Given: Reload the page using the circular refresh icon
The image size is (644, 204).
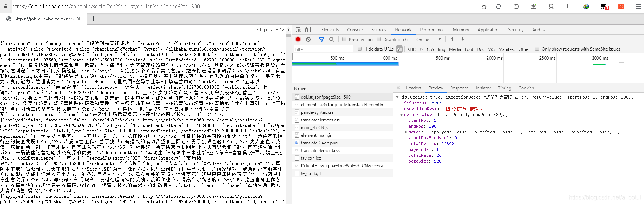Looking at the screenshot, I should click(499, 7).
